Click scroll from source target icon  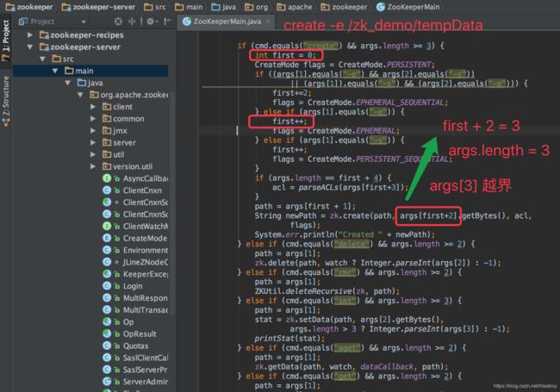click(x=118, y=22)
